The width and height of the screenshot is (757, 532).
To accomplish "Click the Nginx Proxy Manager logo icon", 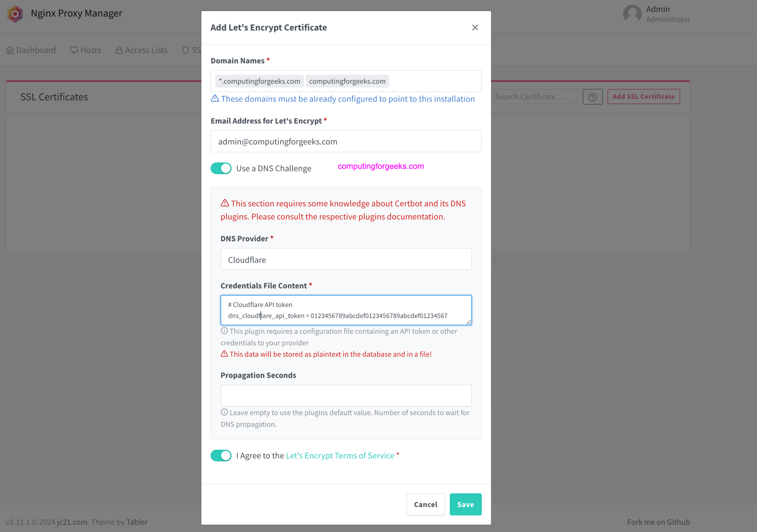I will pyautogui.click(x=15, y=14).
